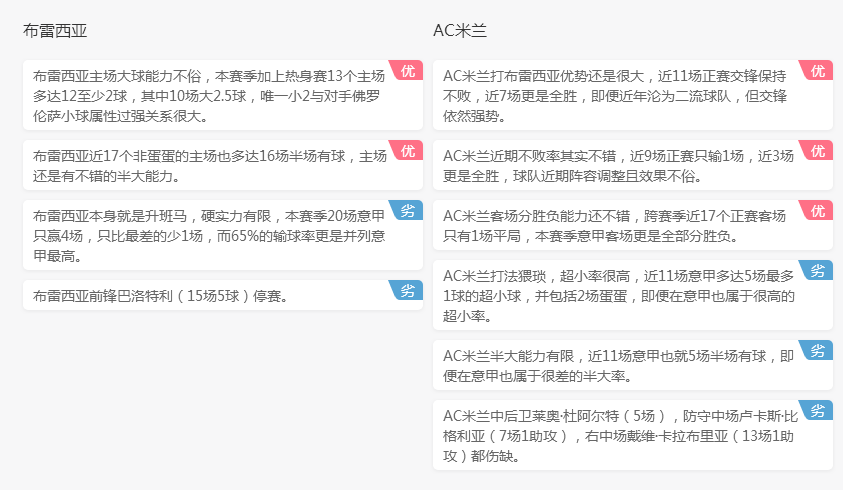843x490 pixels.
Task: Click the 劣 badge on AC米兰 伤缺 injuries card
Action: point(817,411)
